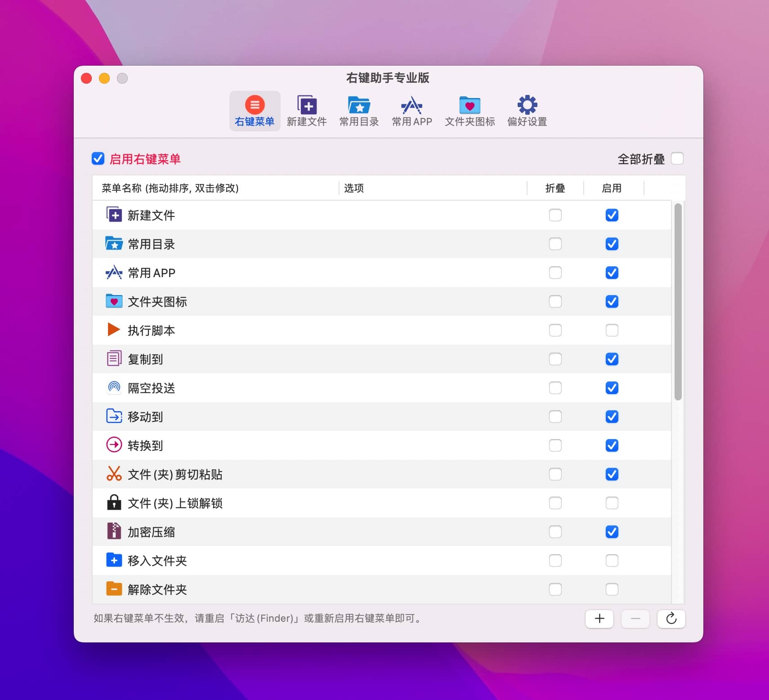Switch to the 常用 APP tab label

(412, 121)
